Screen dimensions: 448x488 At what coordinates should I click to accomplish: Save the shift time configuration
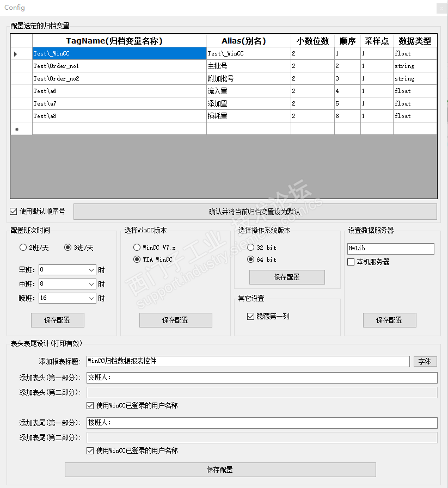58,320
